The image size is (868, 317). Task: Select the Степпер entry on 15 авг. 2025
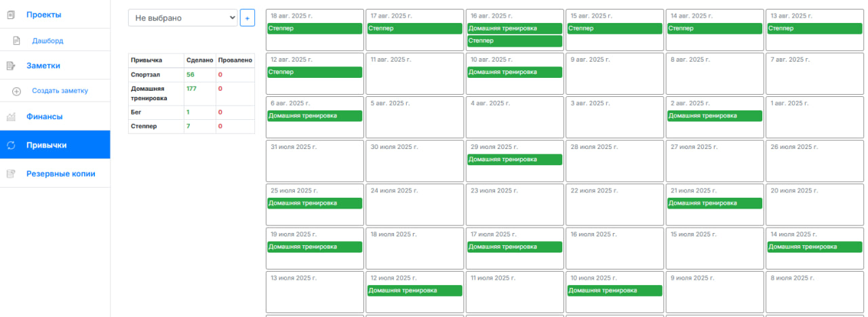615,28
